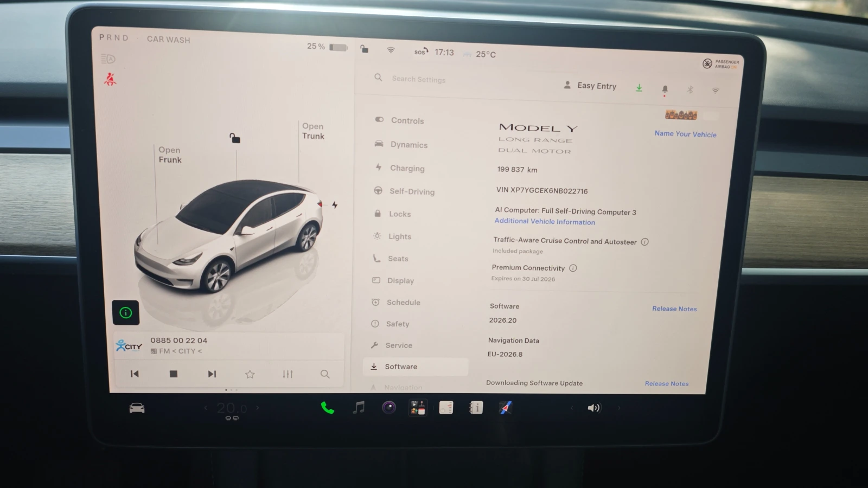Open car controls icon in bottom bar
Screen dimensions: 868x488
(x=137, y=408)
